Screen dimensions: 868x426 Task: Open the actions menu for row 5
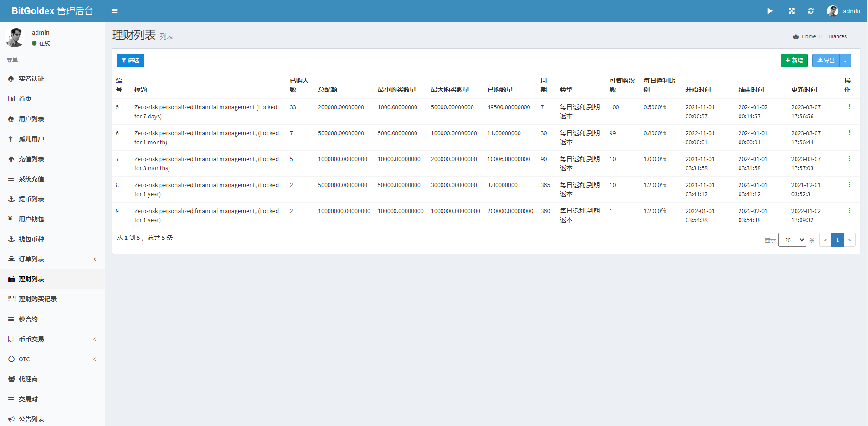(849, 107)
